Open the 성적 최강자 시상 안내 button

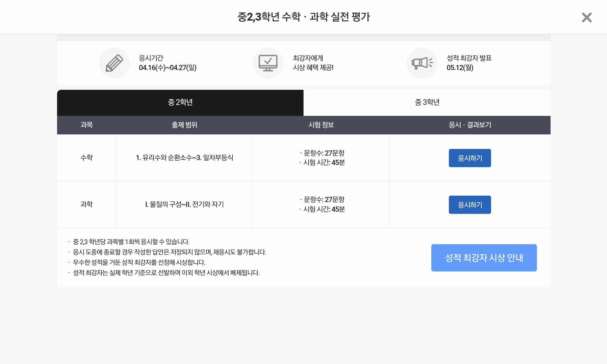click(x=484, y=258)
